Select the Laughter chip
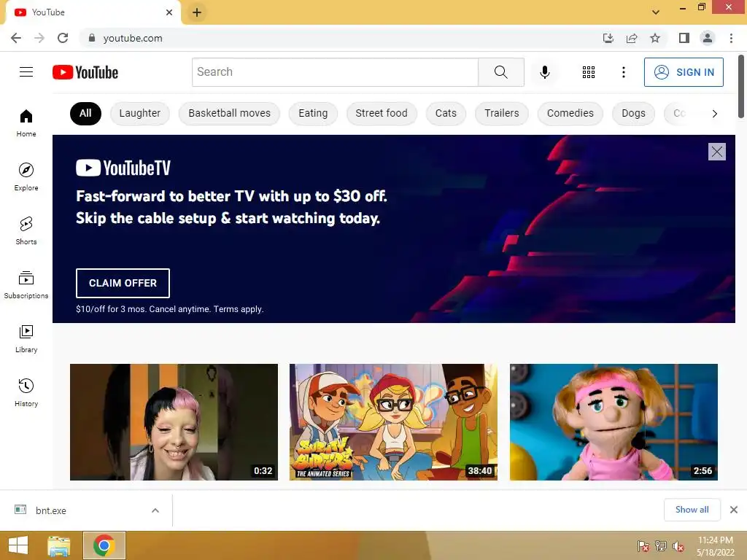Viewport: 747px width, 560px height. click(x=139, y=113)
